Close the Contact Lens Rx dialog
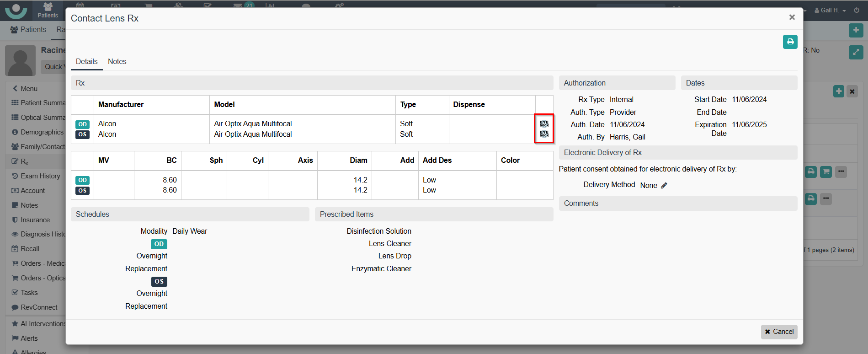The image size is (868, 354). (x=792, y=17)
